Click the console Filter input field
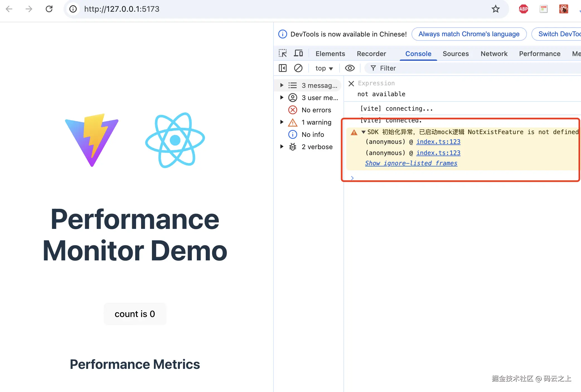 (474, 68)
